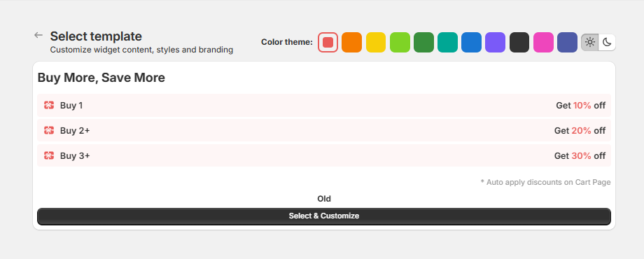Viewport: 644px width, 259px height.
Task: Select the red color theme swatch
Action: click(328, 42)
